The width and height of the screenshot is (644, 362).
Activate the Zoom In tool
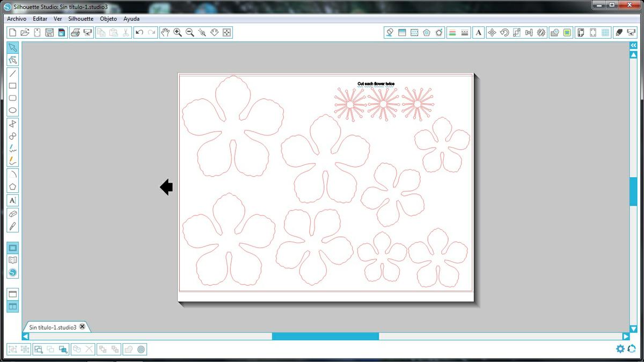click(177, 32)
